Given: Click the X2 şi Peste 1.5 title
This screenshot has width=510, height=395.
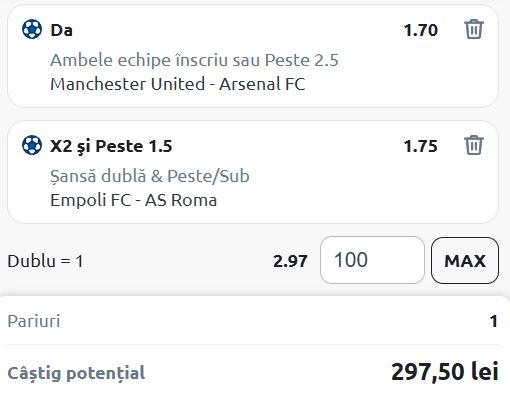Looking at the screenshot, I should coord(111,146).
